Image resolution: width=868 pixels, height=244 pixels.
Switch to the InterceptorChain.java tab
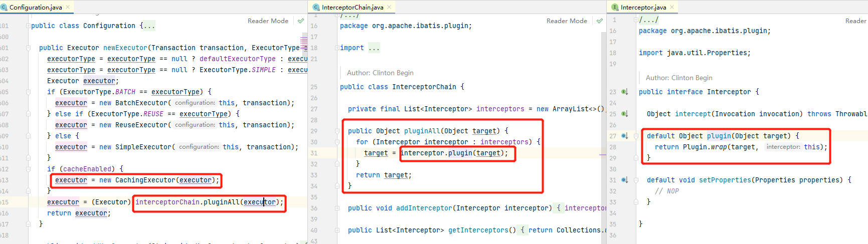click(352, 7)
